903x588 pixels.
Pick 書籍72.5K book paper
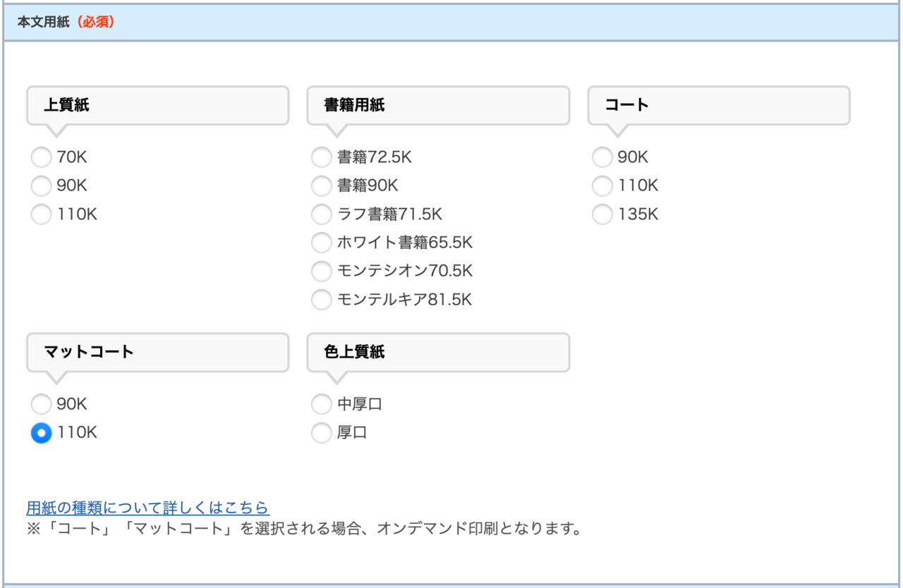click(321, 157)
